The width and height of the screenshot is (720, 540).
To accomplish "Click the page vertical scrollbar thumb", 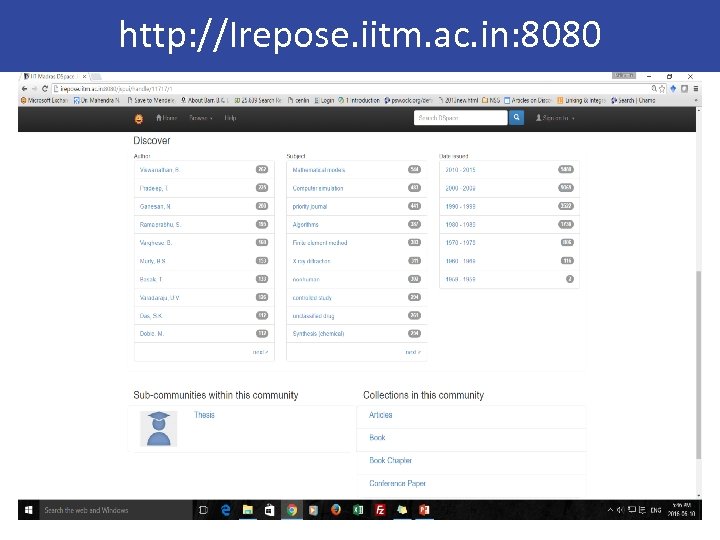I will 699,365.
